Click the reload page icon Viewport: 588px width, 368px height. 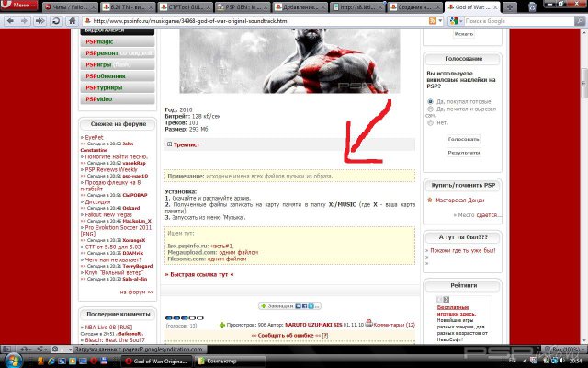(x=55, y=20)
